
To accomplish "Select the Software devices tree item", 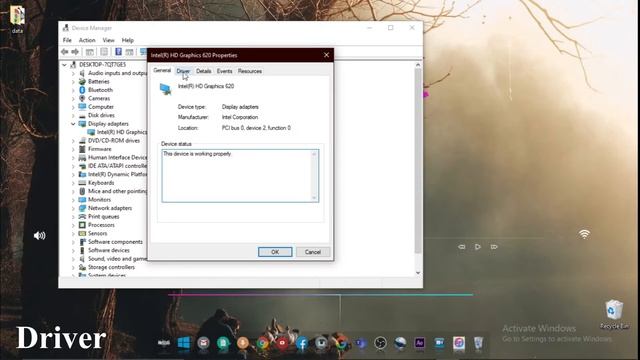I will 109,250.
